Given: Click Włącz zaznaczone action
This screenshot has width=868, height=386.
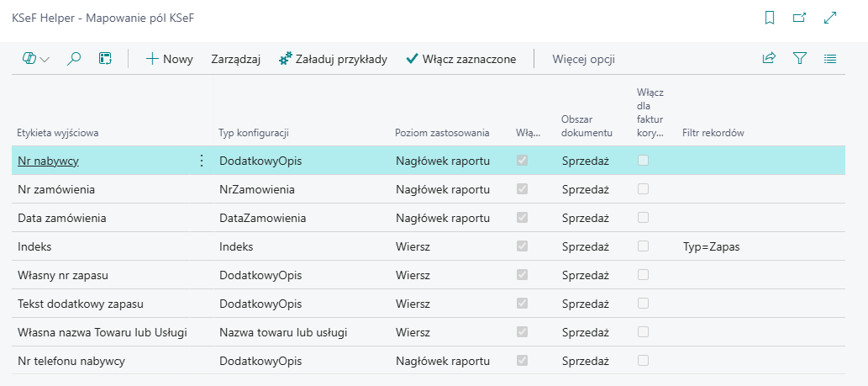Looking at the screenshot, I should (460, 59).
